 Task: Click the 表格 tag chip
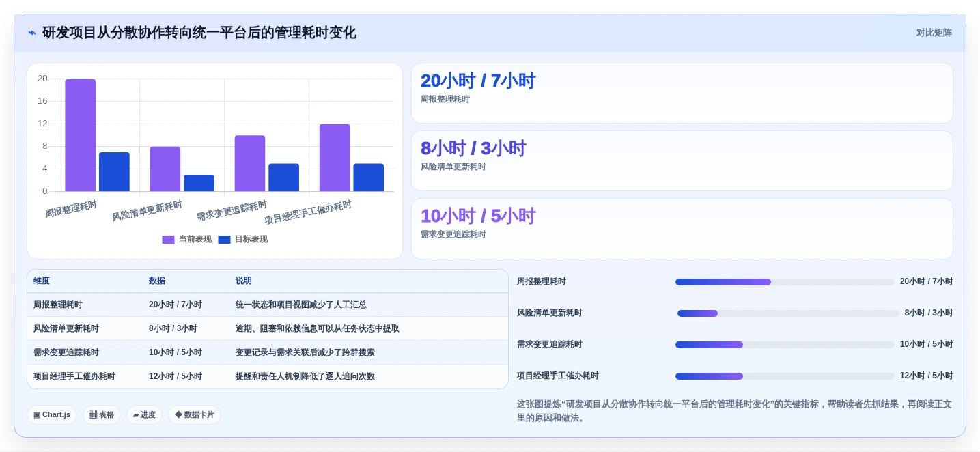(102, 415)
